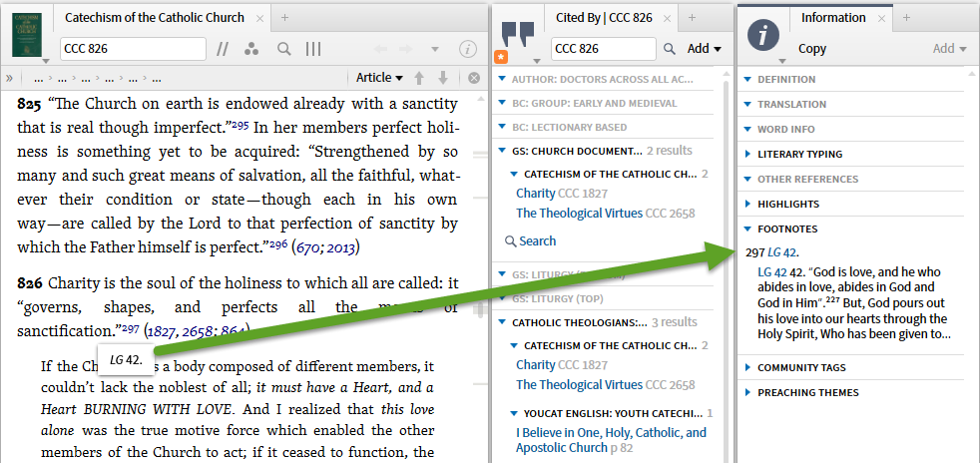The width and height of the screenshot is (980, 463).
Task: Open the Add dropdown in Information panel
Action: (949, 49)
